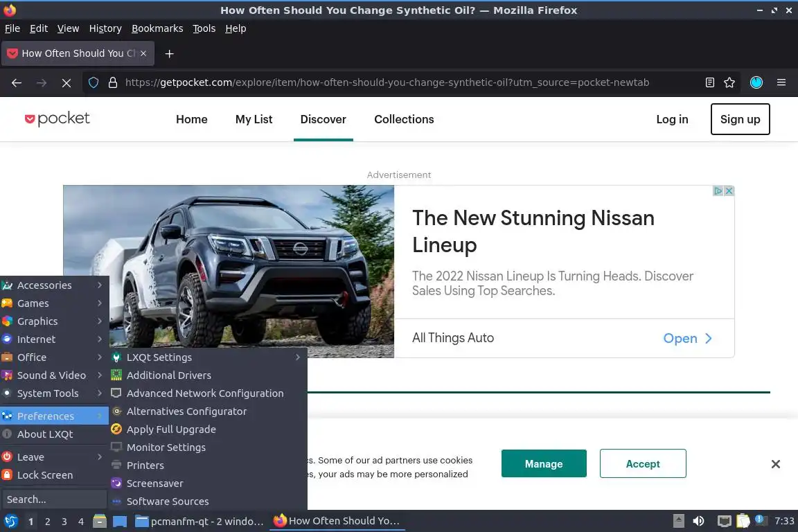Image resolution: width=798 pixels, height=532 pixels.
Task: Toggle reader view icon in address bar
Action: (x=710, y=82)
